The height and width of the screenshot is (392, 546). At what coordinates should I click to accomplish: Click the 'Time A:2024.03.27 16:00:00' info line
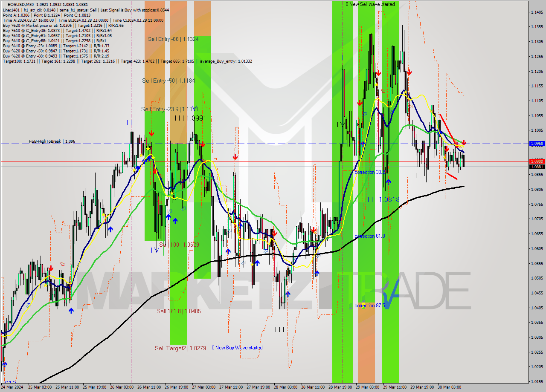click(84, 20)
